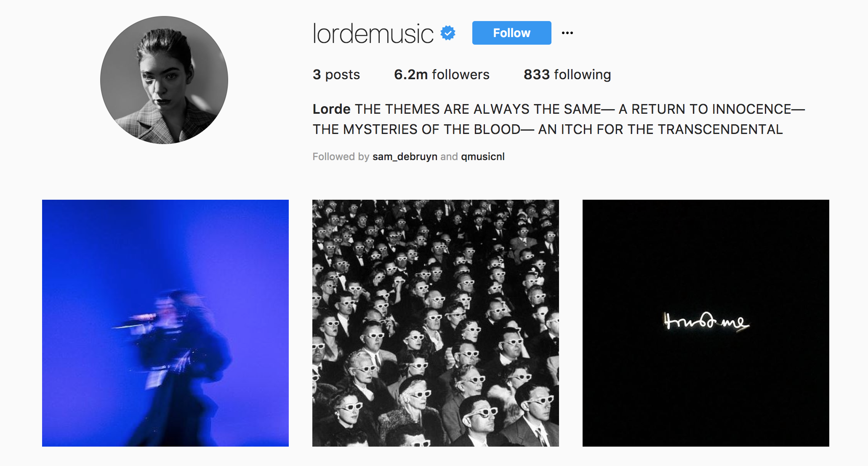View the 6.2m followers list

coord(442,75)
